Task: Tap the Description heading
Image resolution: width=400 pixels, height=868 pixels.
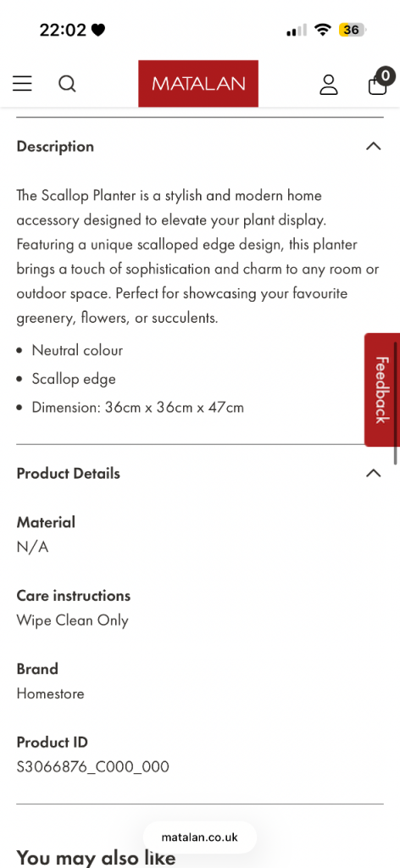Action: click(x=55, y=147)
